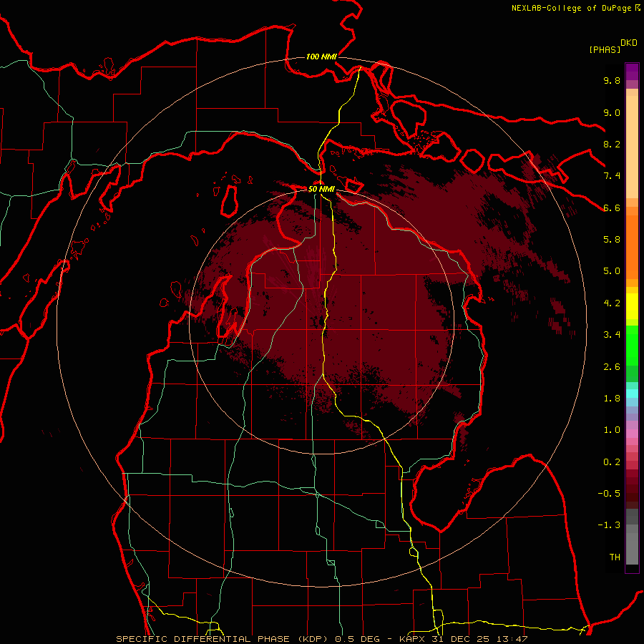Click the 2.6 scale value
Viewport: 644px width, 644px height.
click(x=612, y=367)
